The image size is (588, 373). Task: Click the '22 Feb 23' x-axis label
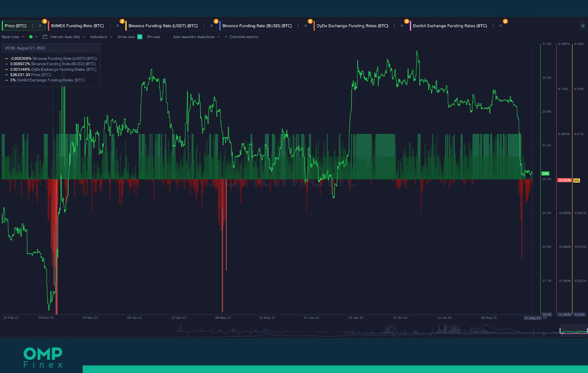click(x=11, y=318)
